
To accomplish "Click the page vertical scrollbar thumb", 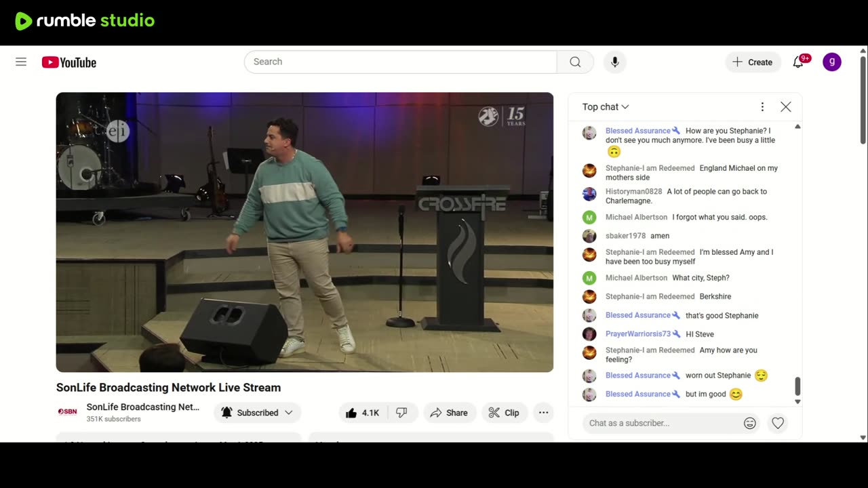I will (x=863, y=100).
